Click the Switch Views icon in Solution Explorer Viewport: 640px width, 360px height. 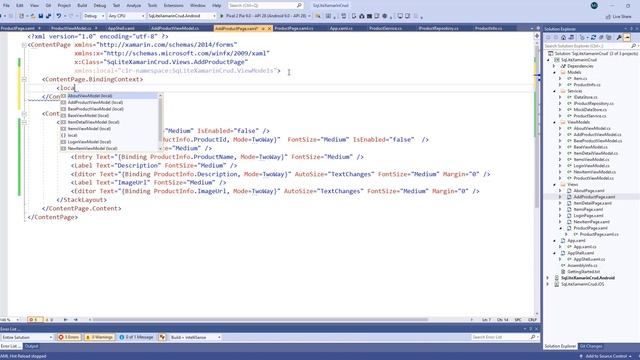pos(571,38)
